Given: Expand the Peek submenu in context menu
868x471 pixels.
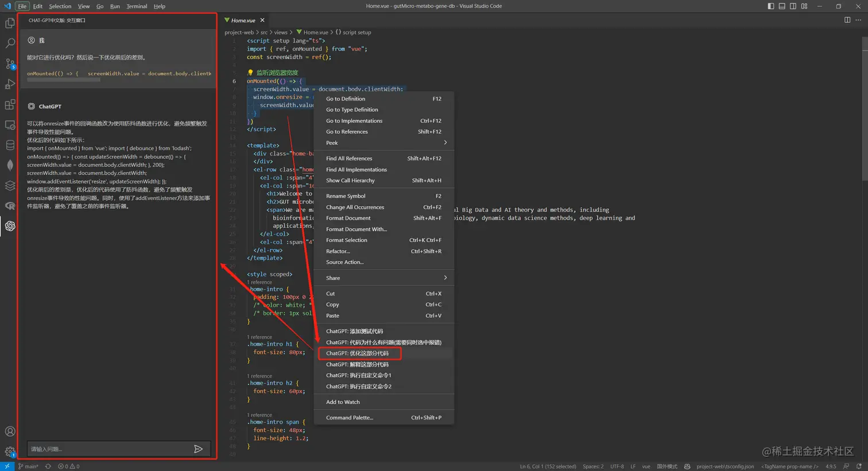Looking at the screenshot, I should point(384,143).
